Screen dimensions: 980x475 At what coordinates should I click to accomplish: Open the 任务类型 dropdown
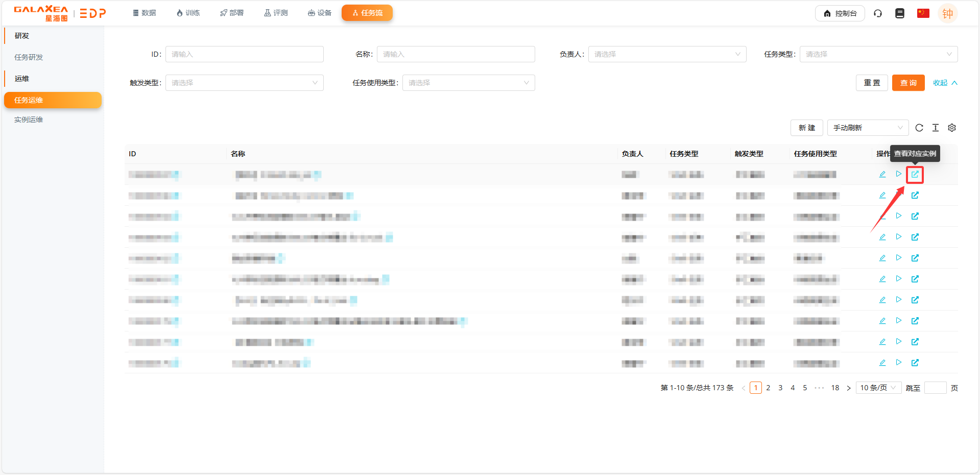pyautogui.click(x=877, y=54)
